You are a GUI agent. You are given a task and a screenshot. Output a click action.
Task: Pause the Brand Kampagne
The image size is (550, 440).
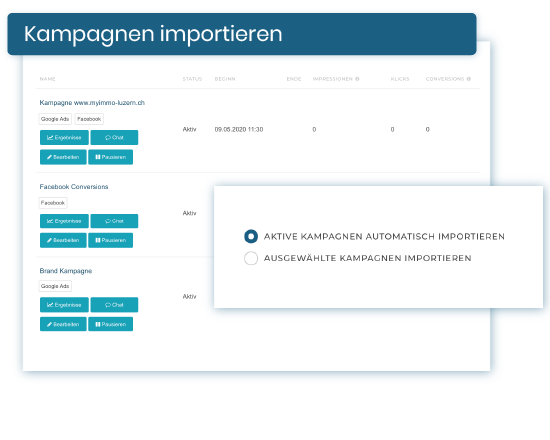tap(110, 324)
